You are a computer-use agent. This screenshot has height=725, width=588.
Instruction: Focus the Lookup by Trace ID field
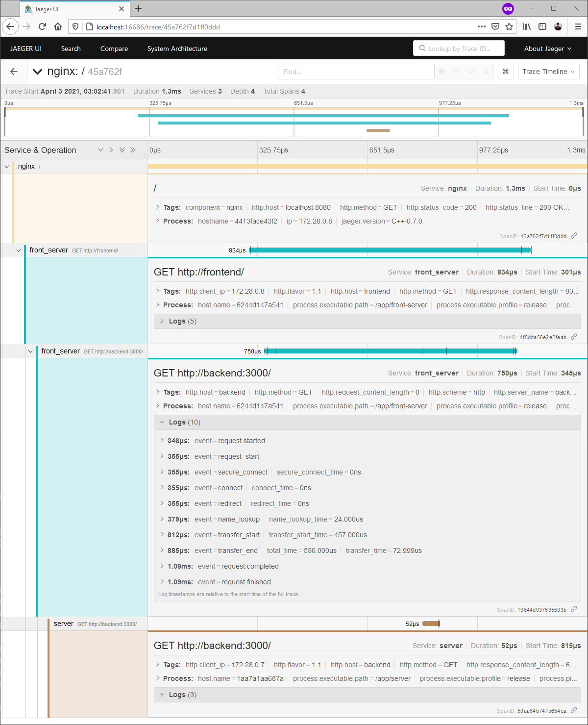coord(459,49)
